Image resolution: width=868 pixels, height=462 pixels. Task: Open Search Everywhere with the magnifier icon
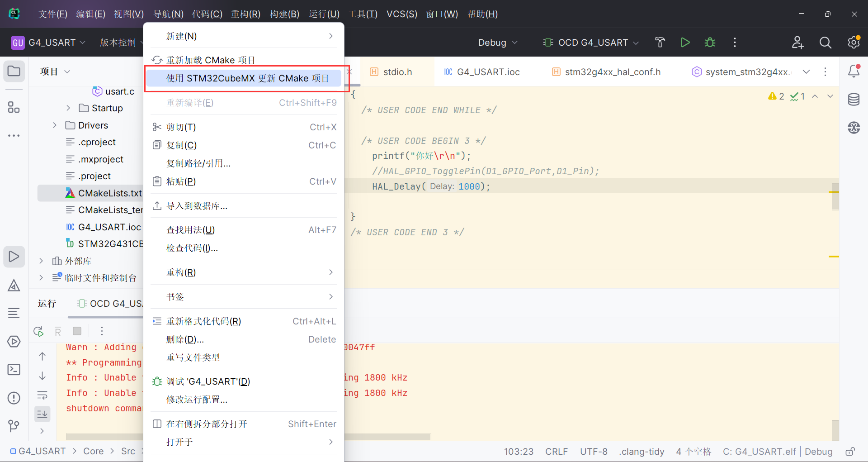tap(826, 42)
